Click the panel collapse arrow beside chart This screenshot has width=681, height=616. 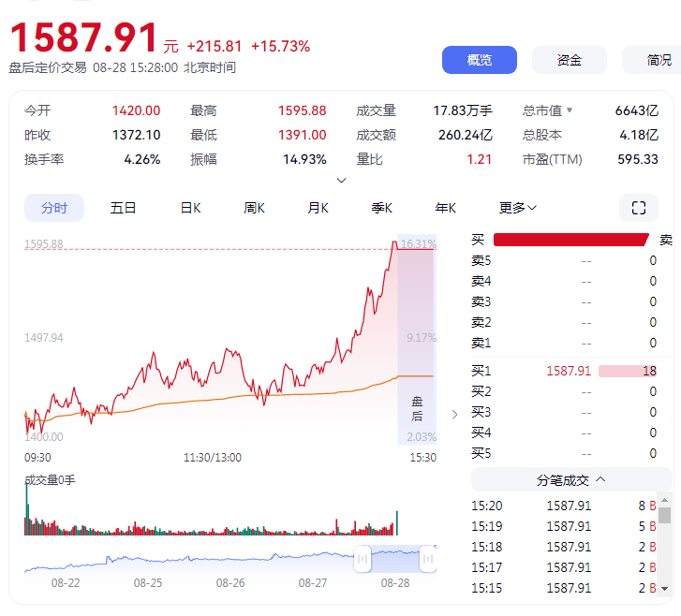(455, 414)
